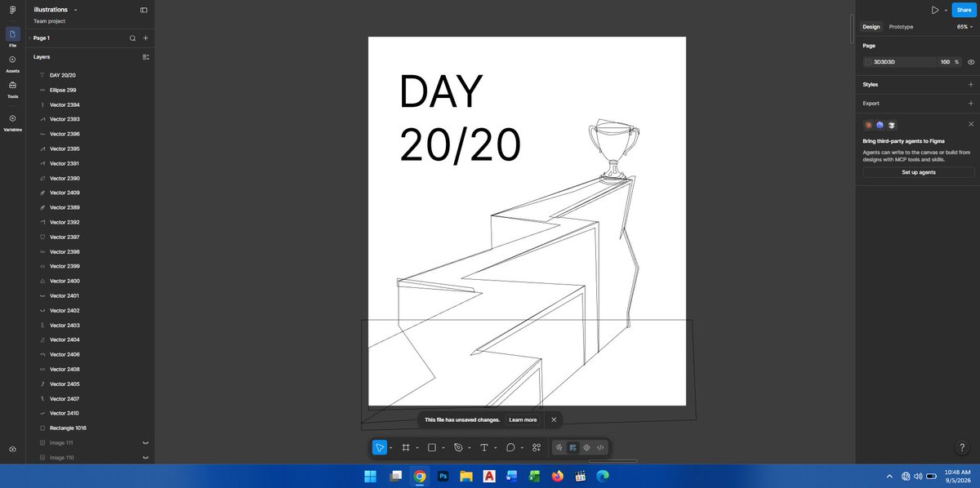The image size is (980, 488).
Task: Open Pen tool options dropdown arrow
Action: pos(470,447)
